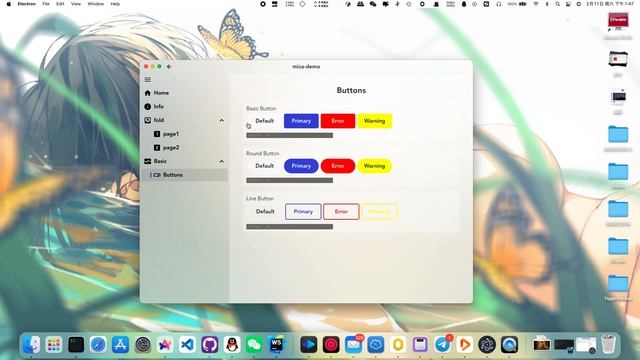Open Telegram from the dock
Screen dimensions: 640x360
coord(442,345)
